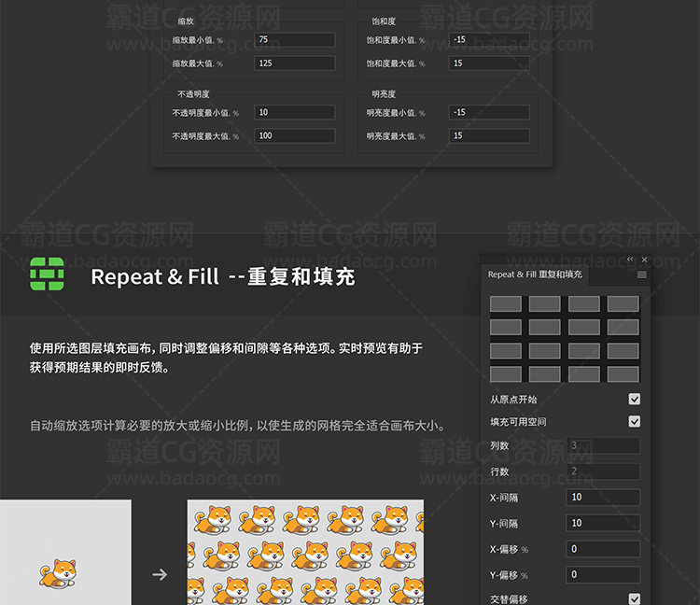Disable the 交替偏移 checkbox
The image size is (700, 605).
pos(635,598)
